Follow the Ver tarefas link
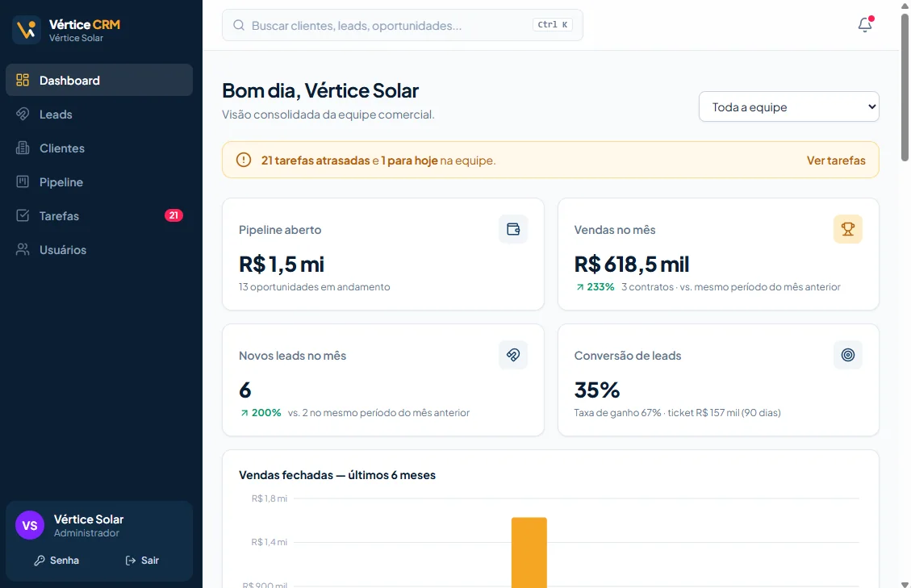The height and width of the screenshot is (588, 911). 835,161
